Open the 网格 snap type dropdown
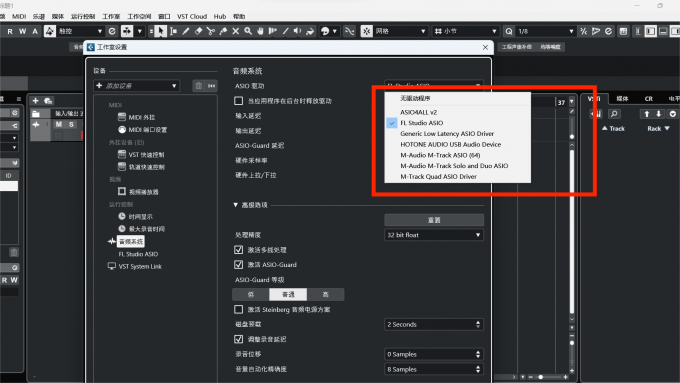680x383 pixels. [x=400, y=31]
